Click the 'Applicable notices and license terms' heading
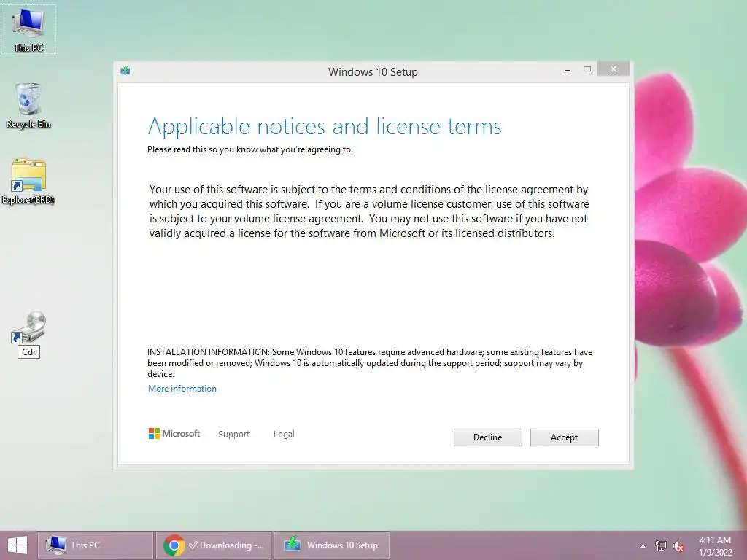 coord(325,126)
